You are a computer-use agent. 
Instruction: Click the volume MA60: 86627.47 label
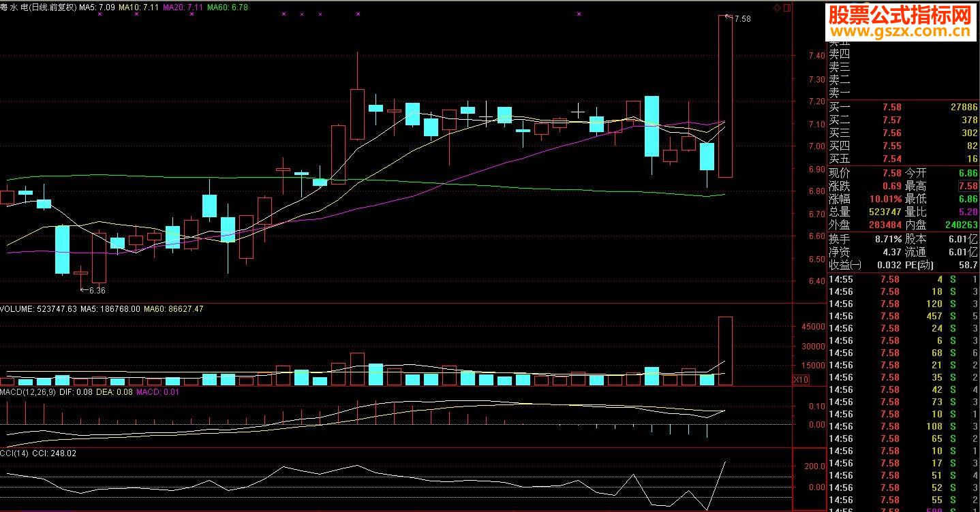(x=173, y=309)
